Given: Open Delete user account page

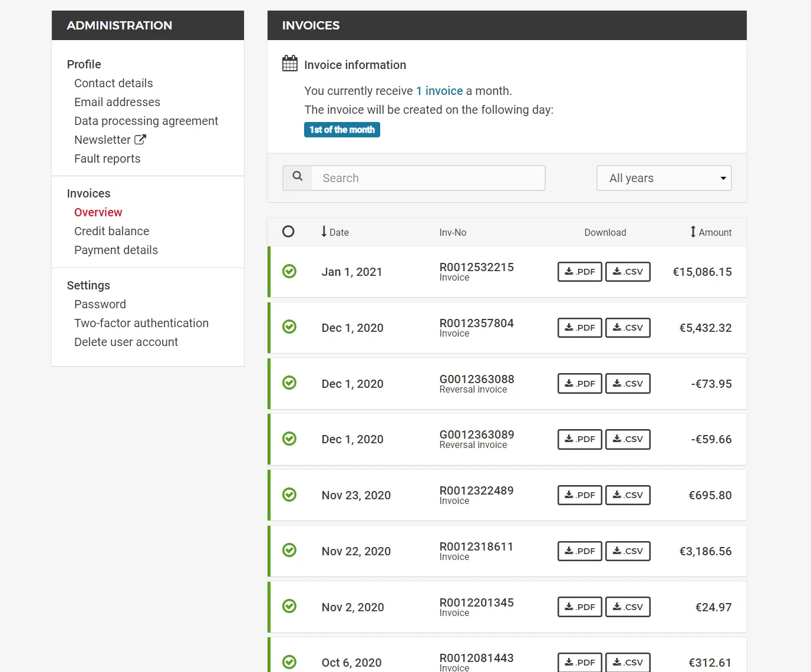Looking at the screenshot, I should coord(126,342).
